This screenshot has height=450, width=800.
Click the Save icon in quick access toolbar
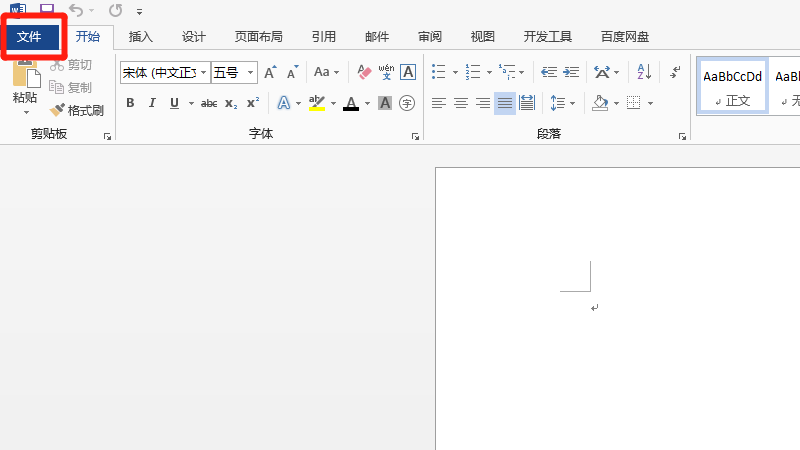(x=46, y=10)
